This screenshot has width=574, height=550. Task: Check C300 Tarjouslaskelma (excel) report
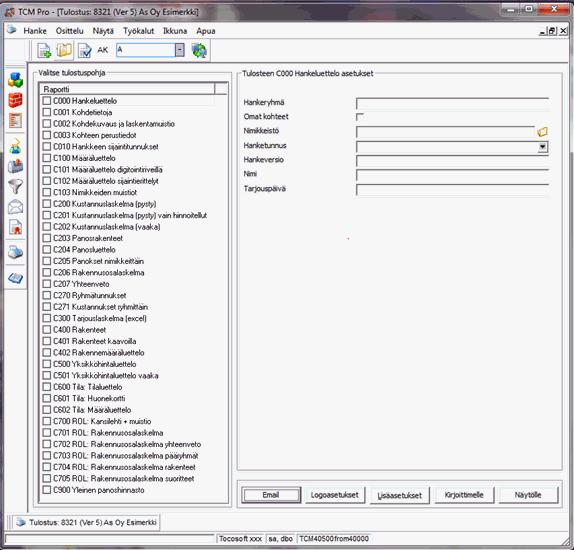[46, 318]
